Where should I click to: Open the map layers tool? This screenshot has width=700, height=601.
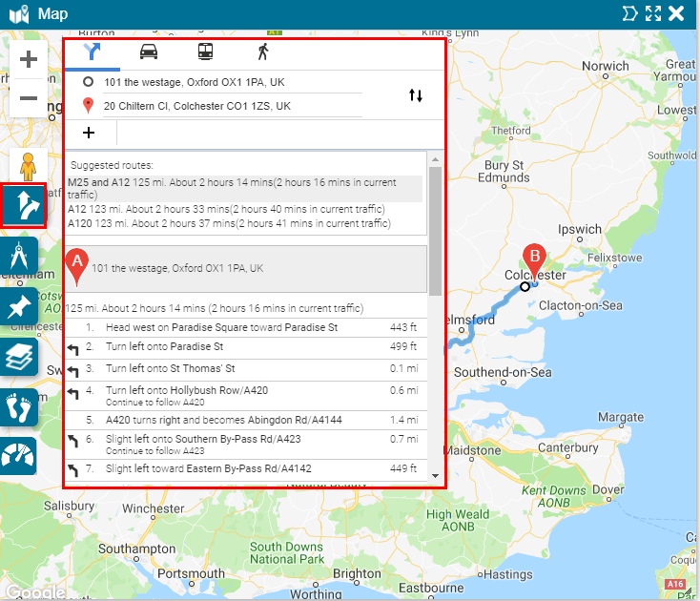pyautogui.click(x=19, y=357)
